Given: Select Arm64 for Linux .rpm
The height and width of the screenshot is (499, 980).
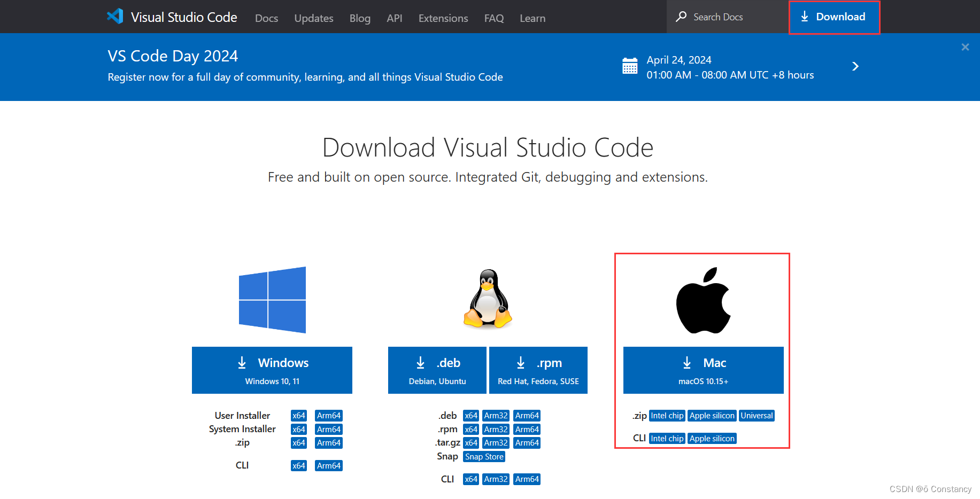Looking at the screenshot, I should (527, 430).
